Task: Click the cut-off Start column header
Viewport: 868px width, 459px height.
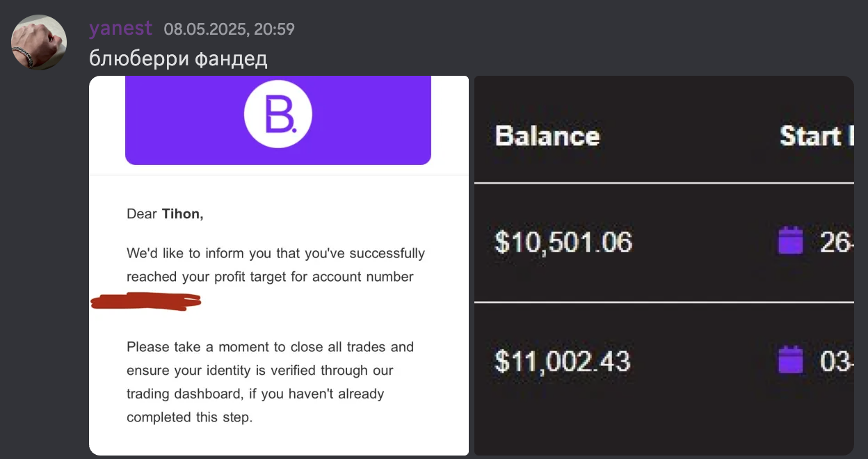Action: click(817, 136)
